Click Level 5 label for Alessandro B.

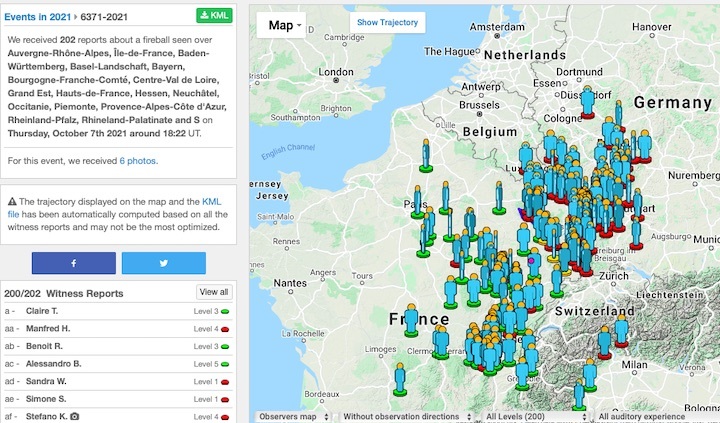206,364
